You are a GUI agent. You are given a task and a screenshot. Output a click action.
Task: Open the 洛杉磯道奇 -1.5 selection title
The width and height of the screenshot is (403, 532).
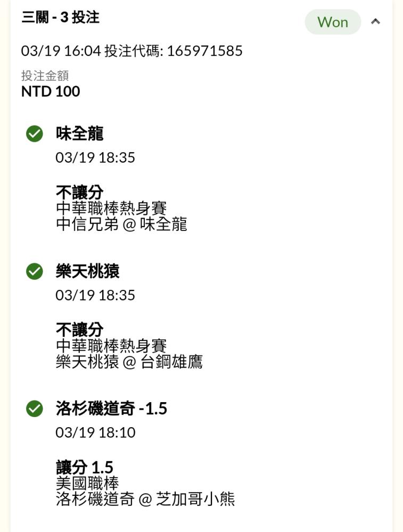[111, 408]
